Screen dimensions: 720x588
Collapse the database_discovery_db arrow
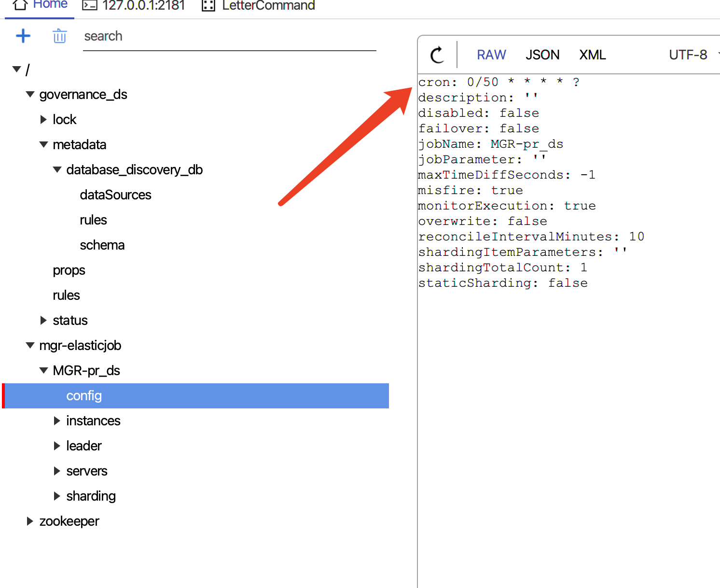pos(57,169)
